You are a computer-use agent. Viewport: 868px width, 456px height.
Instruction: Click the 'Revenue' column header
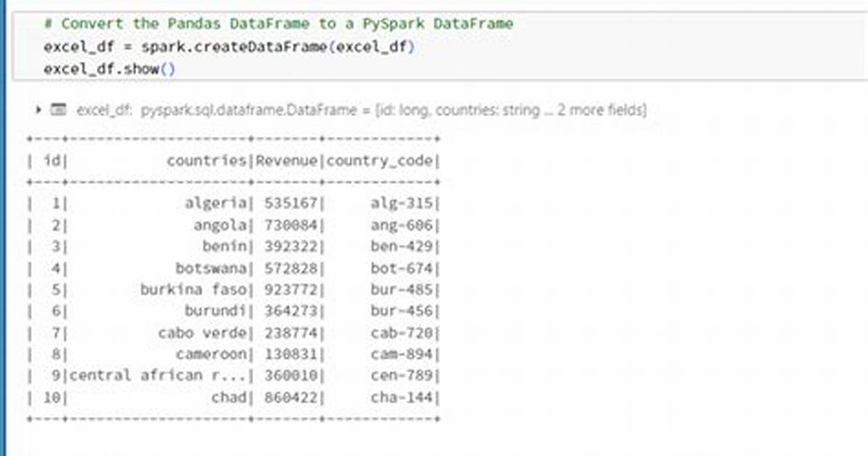click(287, 160)
